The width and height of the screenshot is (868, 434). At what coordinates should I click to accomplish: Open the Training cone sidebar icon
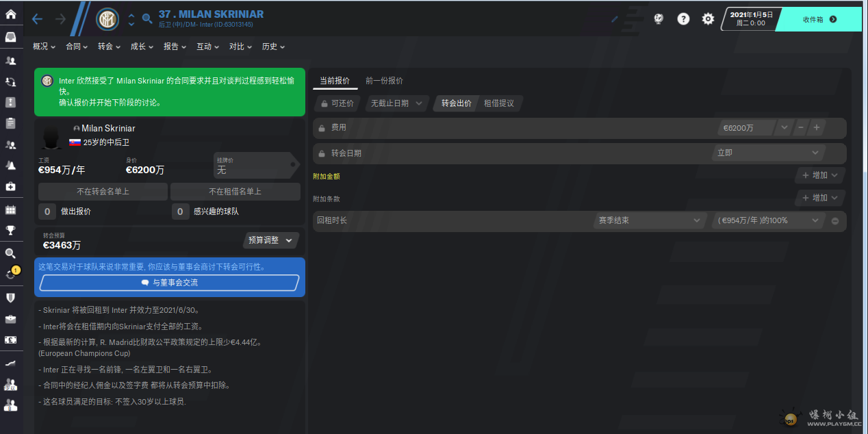[10, 165]
